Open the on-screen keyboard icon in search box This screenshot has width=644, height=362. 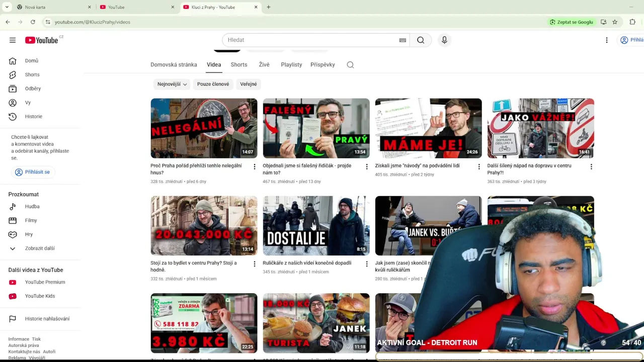tap(403, 40)
